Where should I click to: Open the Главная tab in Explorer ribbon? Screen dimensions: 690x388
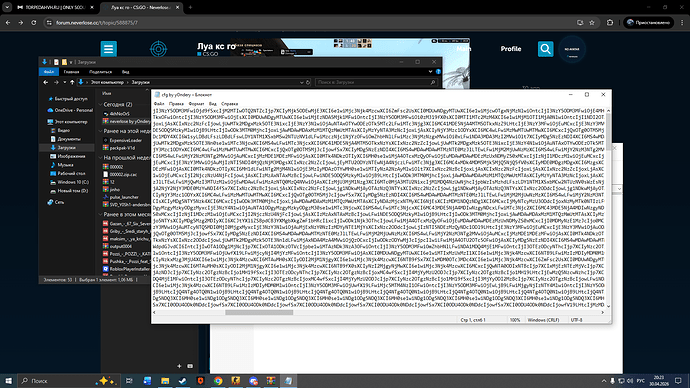71,72
